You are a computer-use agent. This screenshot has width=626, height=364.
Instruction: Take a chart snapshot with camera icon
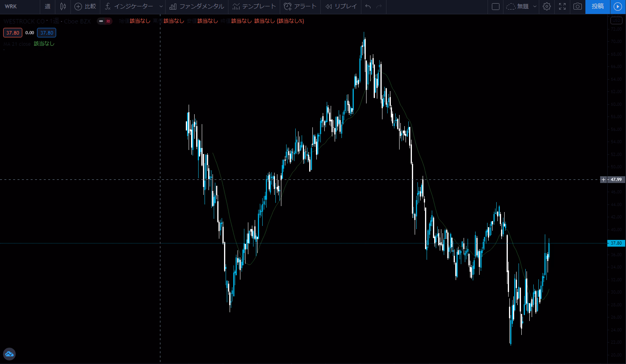coord(577,6)
